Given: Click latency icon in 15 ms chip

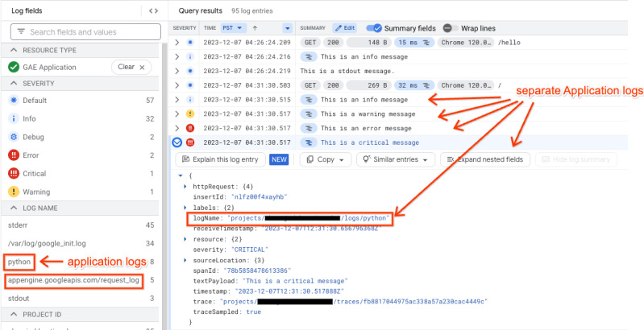Looking at the screenshot, I should (426, 43).
